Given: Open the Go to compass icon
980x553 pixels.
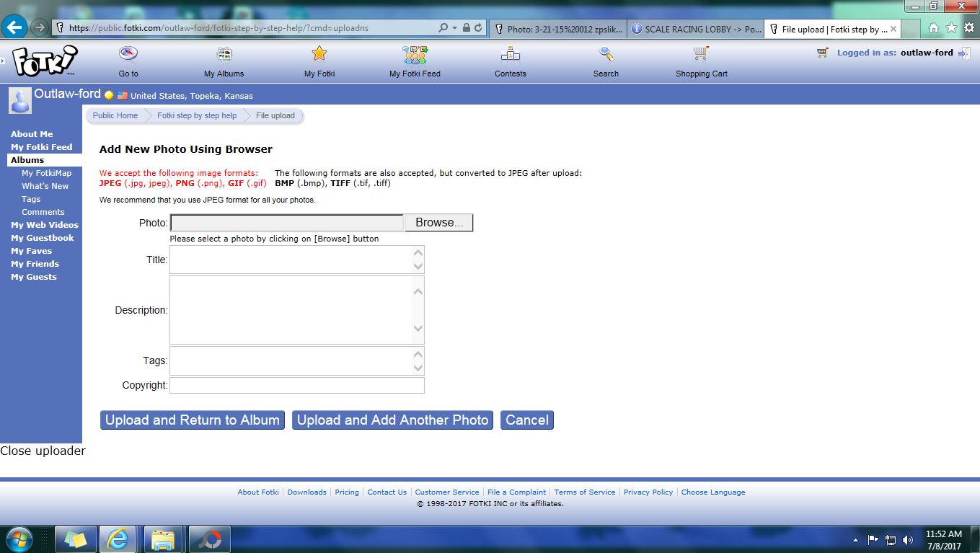Looking at the screenshot, I should pyautogui.click(x=128, y=54).
